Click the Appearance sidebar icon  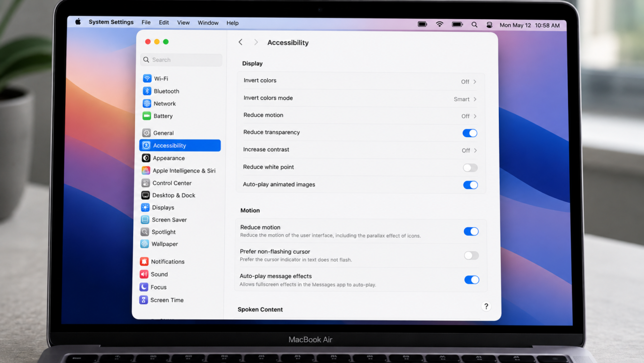point(146,158)
